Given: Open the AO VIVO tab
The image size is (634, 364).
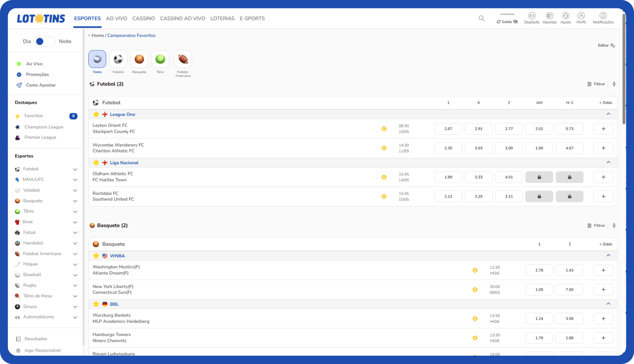Looking at the screenshot, I should (116, 18).
